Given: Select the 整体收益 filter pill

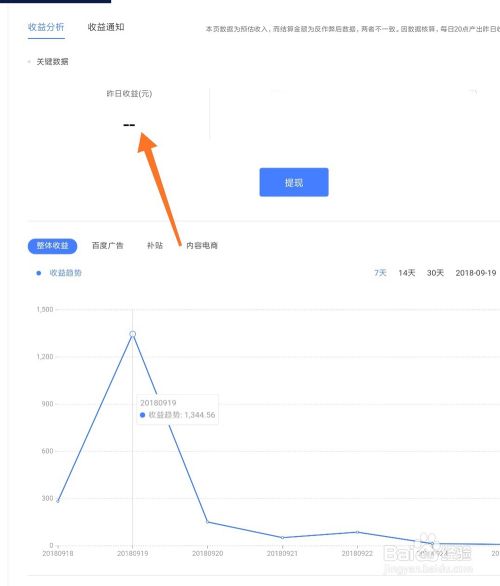Looking at the screenshot, I should click(52, 246).
